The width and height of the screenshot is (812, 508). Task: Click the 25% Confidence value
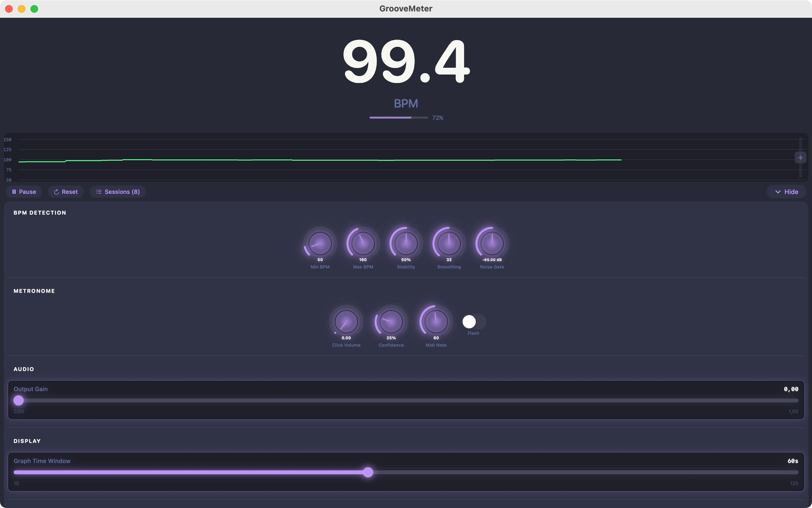[391, 338]
